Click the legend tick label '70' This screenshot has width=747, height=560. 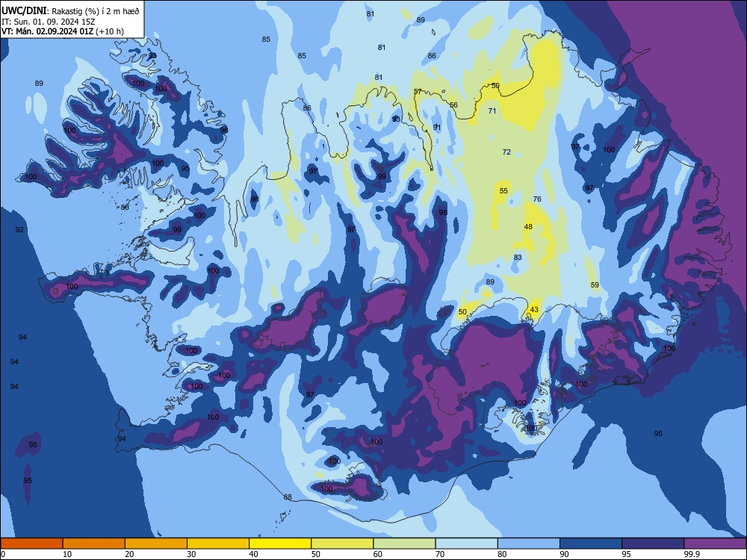[440, 554]
